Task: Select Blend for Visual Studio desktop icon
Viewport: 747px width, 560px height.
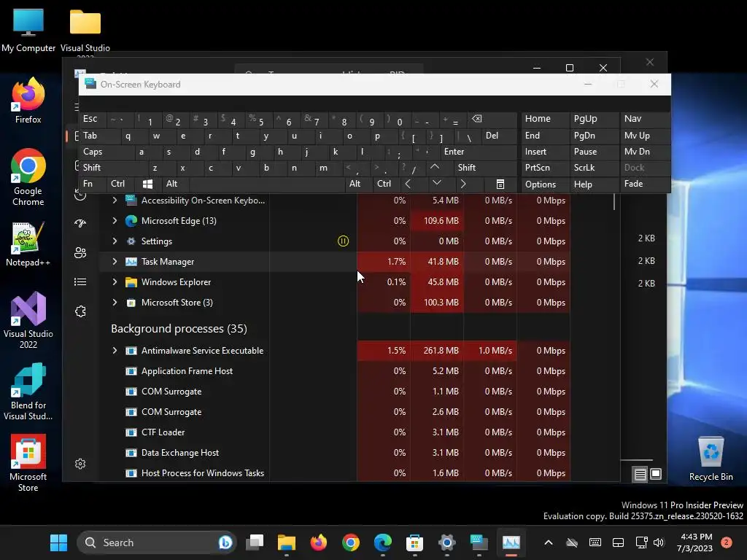Action: point(28,392)
